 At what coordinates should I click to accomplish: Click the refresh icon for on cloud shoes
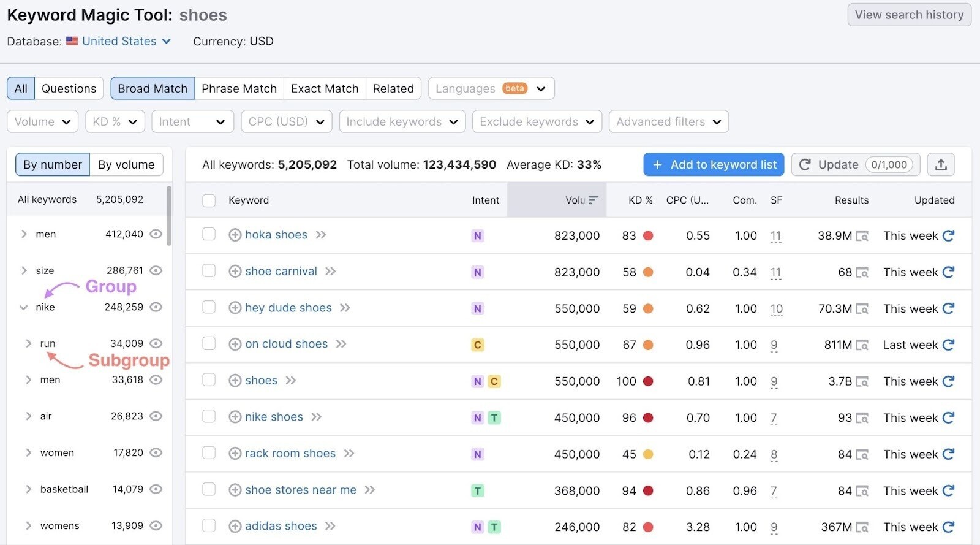click(x=948, y=345)
